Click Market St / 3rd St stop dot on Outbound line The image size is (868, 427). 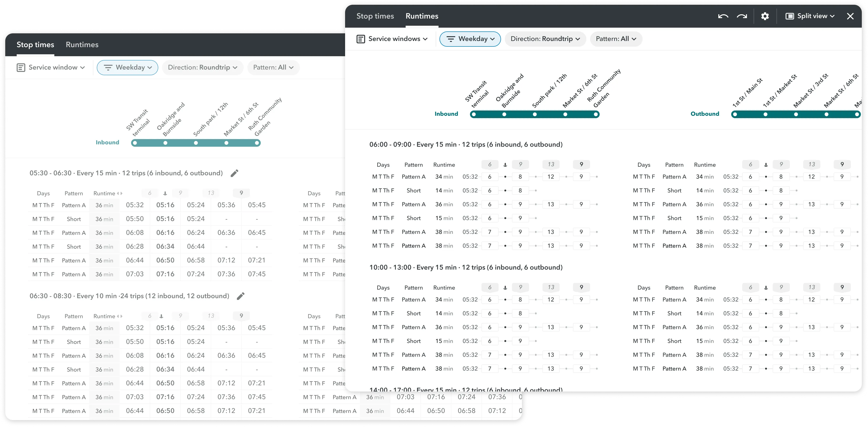[x=796, y=114]
